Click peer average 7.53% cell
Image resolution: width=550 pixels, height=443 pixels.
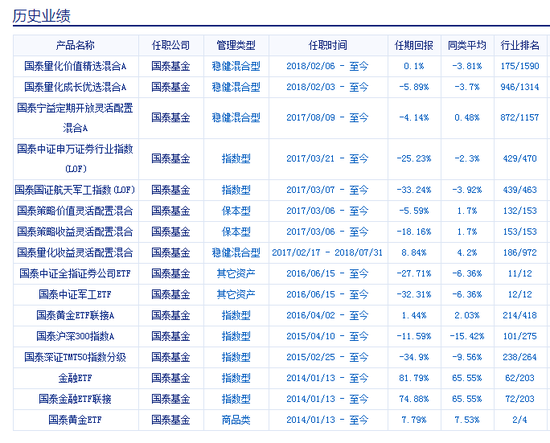[x=467, y=419]
